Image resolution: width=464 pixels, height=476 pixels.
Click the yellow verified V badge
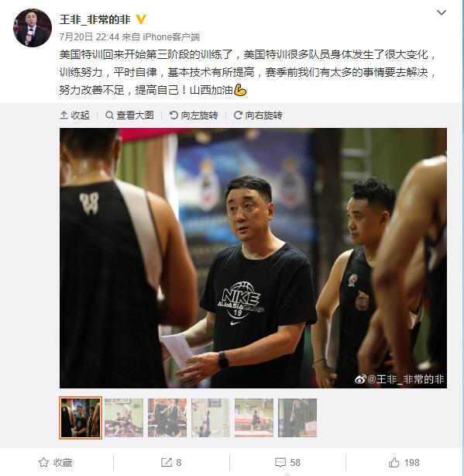(141, 19)
